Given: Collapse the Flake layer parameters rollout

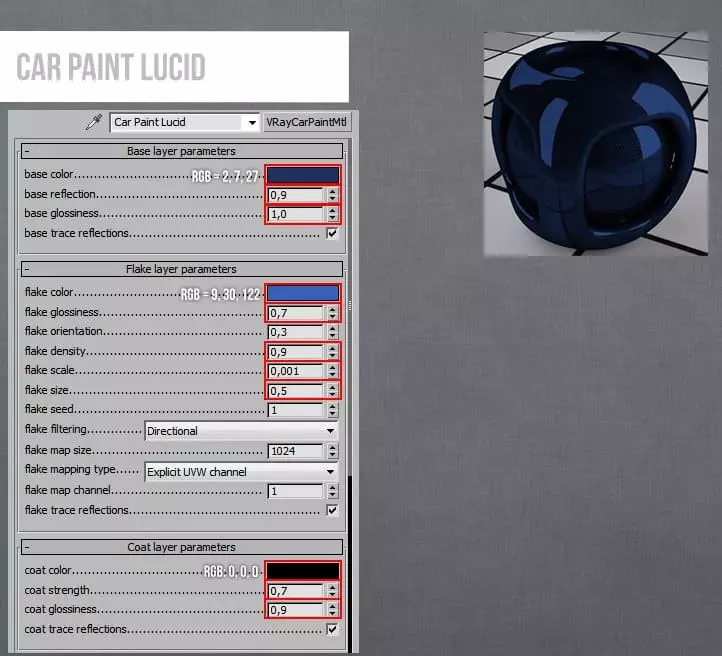Looking at the screenshot, I should [x=182, y=269].
